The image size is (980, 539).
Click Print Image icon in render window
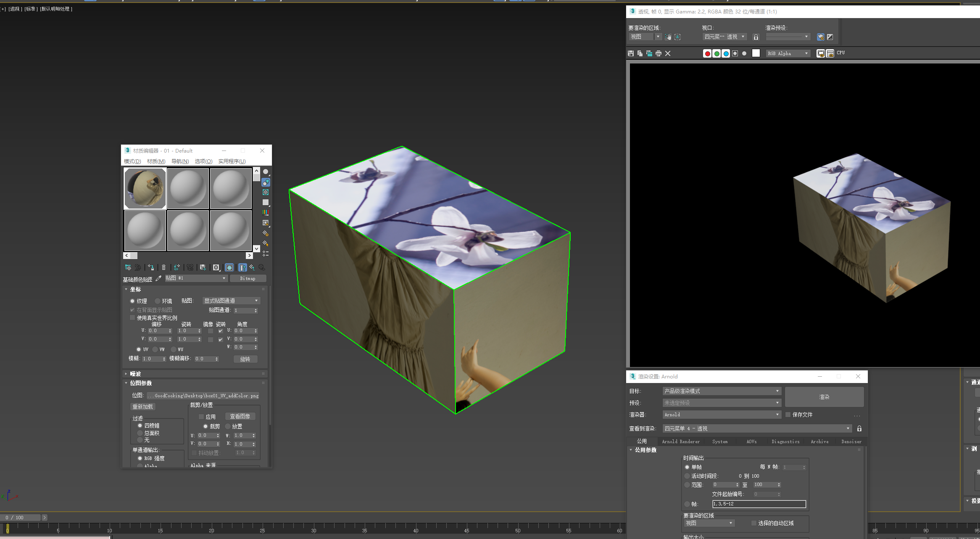pyautogui.click(x=659, y=53)
